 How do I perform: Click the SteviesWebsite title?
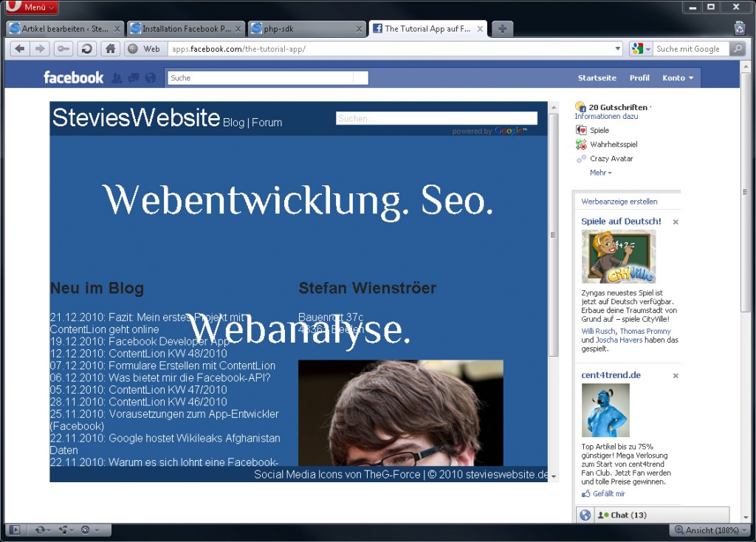(136, 117)
